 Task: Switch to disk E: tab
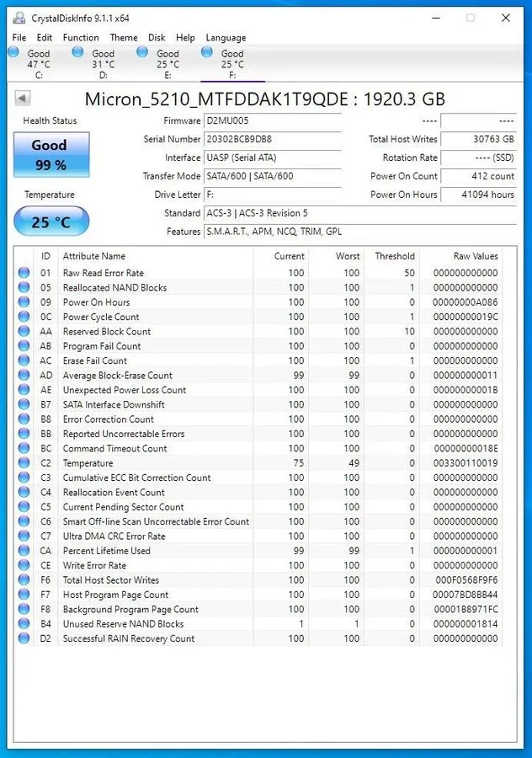click(168, 64)
